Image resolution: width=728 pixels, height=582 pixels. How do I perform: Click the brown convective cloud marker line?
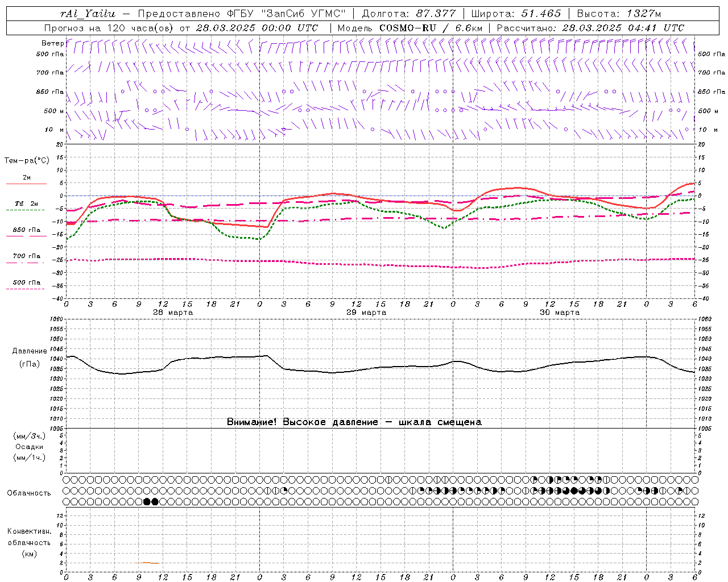click(x=147, y=563)
